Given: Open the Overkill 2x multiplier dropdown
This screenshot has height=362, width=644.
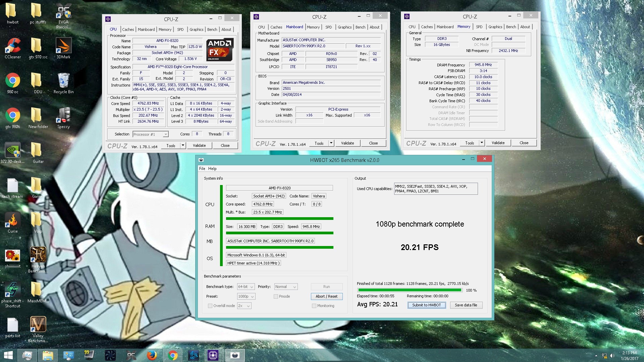Looking at the screenshot, I should (x=244, y=306).
